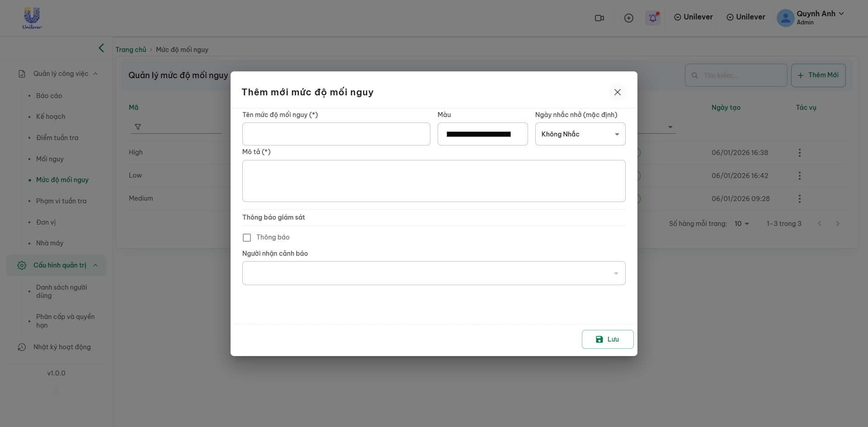Enable the Thông báo checkbox
868x427 pixels.
coord(247,238)
